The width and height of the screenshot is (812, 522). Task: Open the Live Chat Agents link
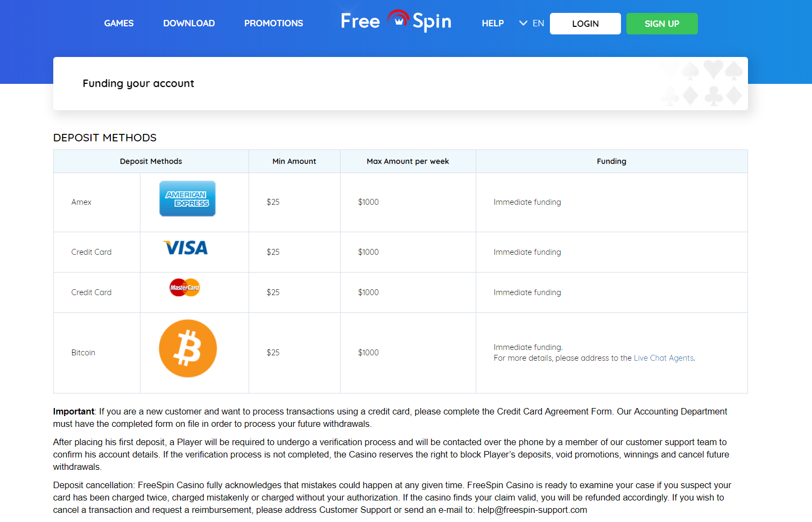pos(663,358)
